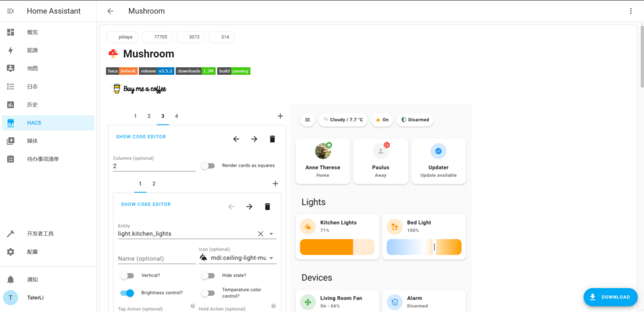The height and width of the screenshot is (312, 644).
Task: Expand the Entity dropdown arrow
Action: [x=271, y=233]
